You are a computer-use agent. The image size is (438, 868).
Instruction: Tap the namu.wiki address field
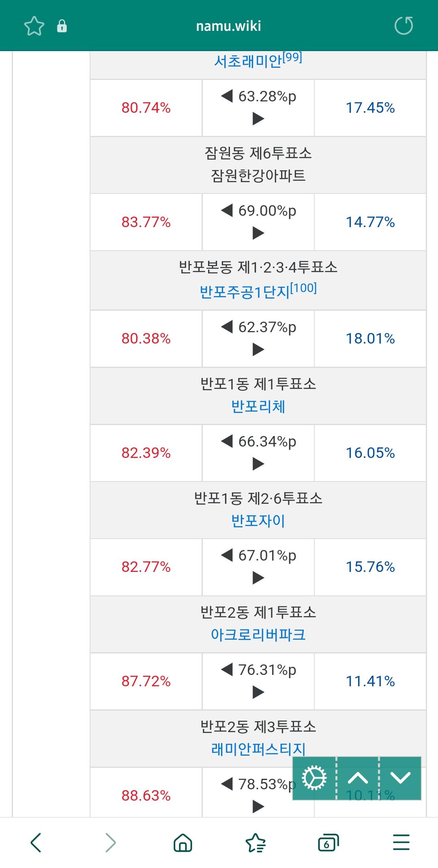pos(228,26)
